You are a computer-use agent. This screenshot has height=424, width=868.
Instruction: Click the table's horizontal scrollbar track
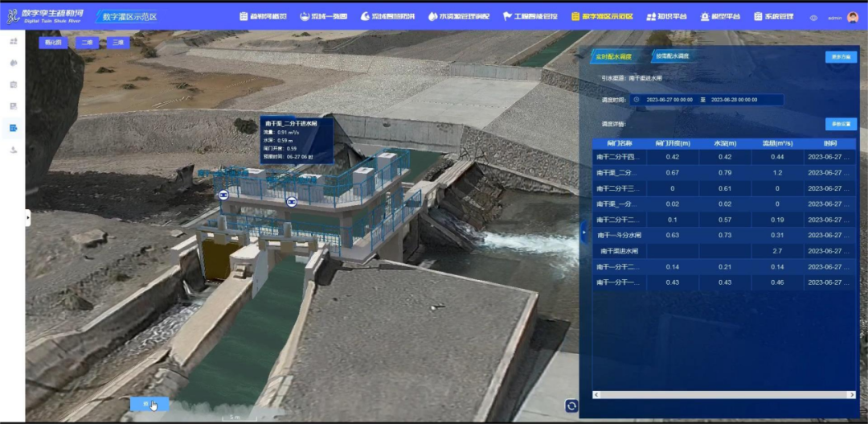coord(724,394)
